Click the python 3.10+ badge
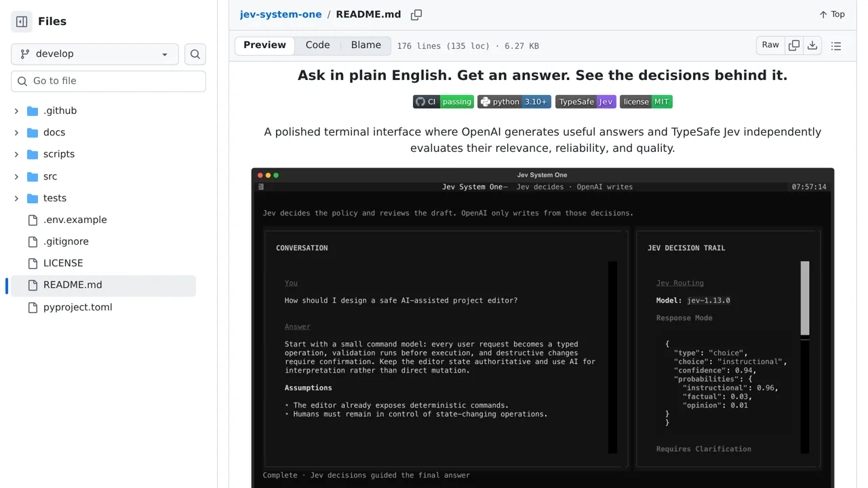This screenshot has width=868, height=488. pyautogui.click(x=514, y=102)
